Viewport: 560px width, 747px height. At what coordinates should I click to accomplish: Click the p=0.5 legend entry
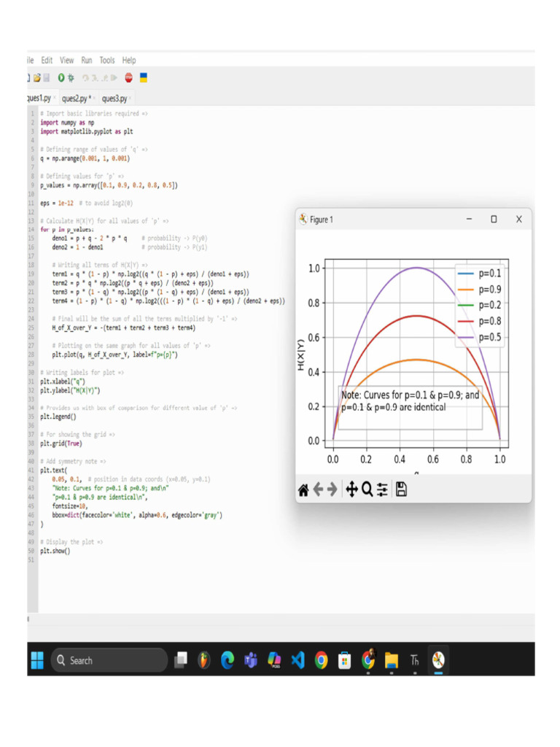coord(479,337)
